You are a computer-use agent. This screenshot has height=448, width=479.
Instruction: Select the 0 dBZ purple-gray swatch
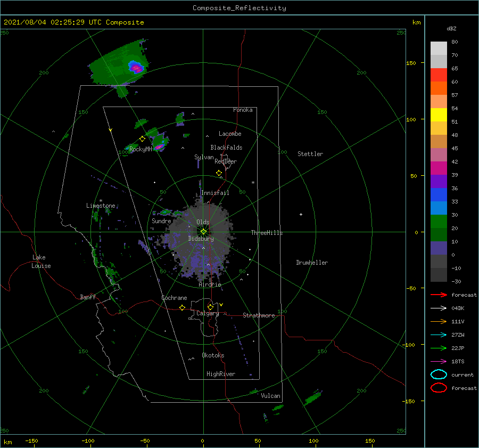pyautogui.click(x=439, y=248)
